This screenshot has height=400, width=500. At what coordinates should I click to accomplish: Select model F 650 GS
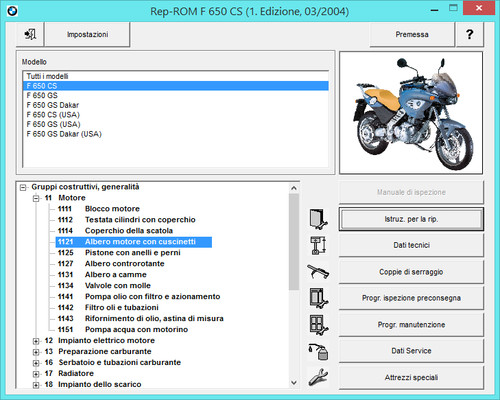pos(176,96)
